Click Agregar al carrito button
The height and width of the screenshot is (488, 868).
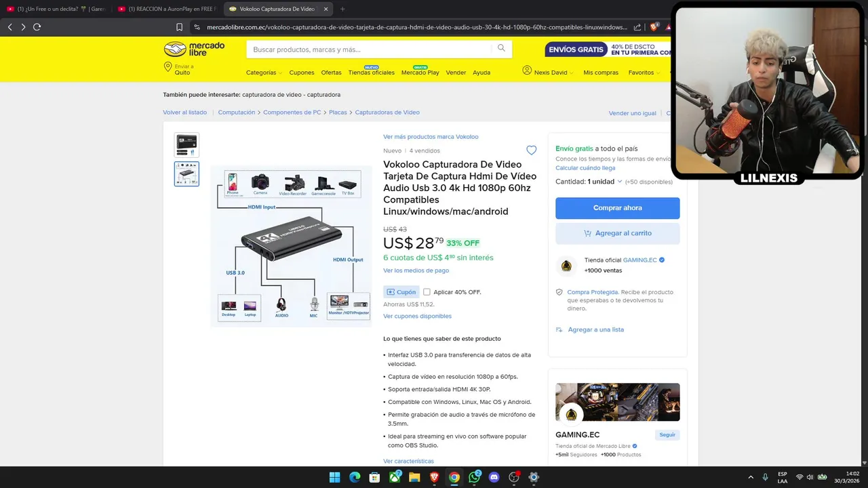(617, 233)
